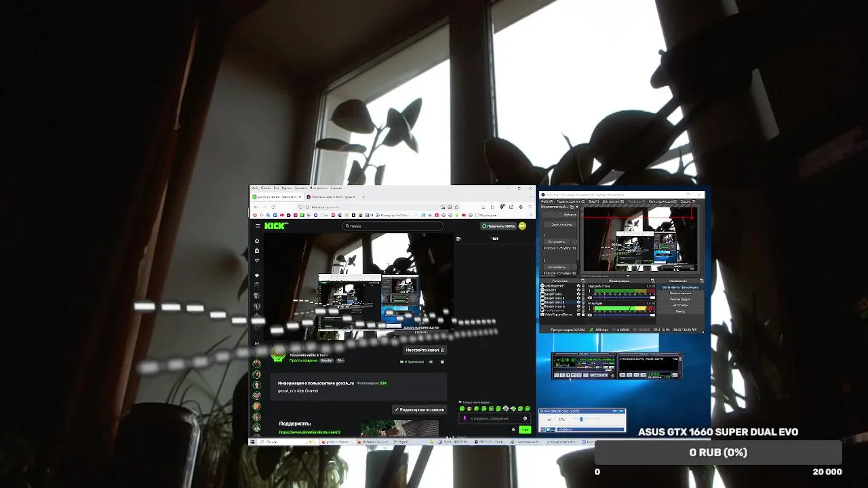Open the donationalerts link
Viewport: 868px width, 488px height.
pos(310,432)
